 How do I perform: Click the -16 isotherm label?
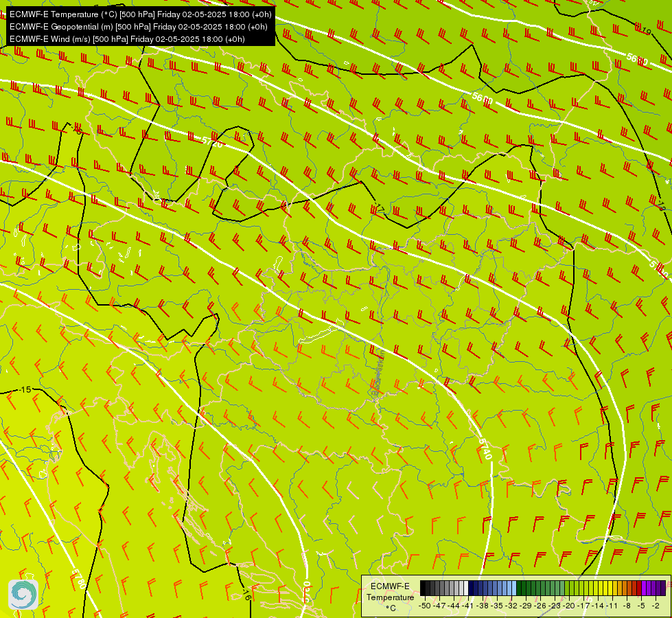click(x=246, y=595)
